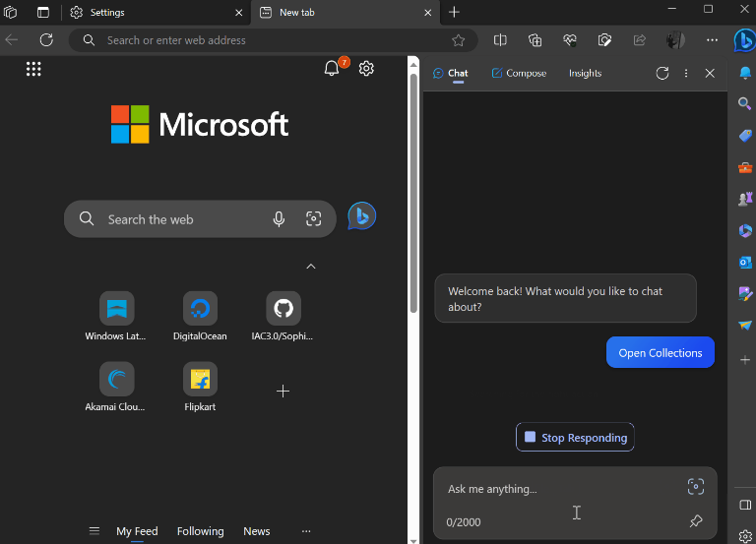Refresh the Bing chat panel
The width and height of the screenshot is (756, 544).
(x=662, y=73)
